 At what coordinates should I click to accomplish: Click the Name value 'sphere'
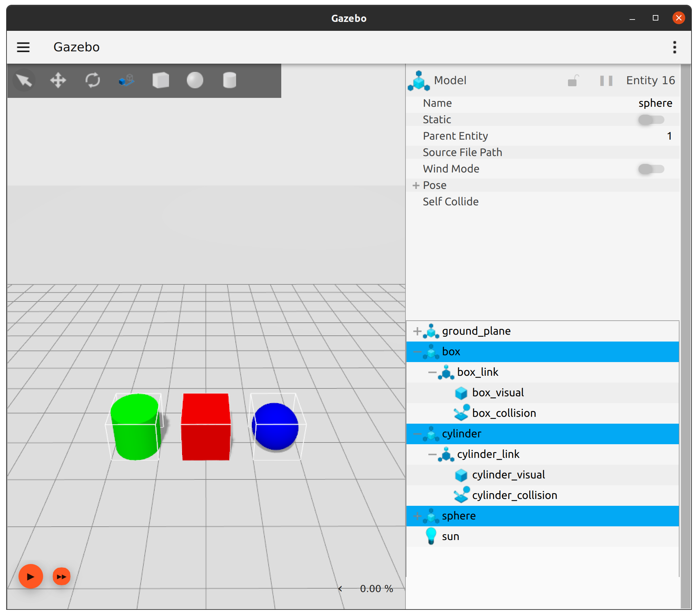[x=655, y=103]
